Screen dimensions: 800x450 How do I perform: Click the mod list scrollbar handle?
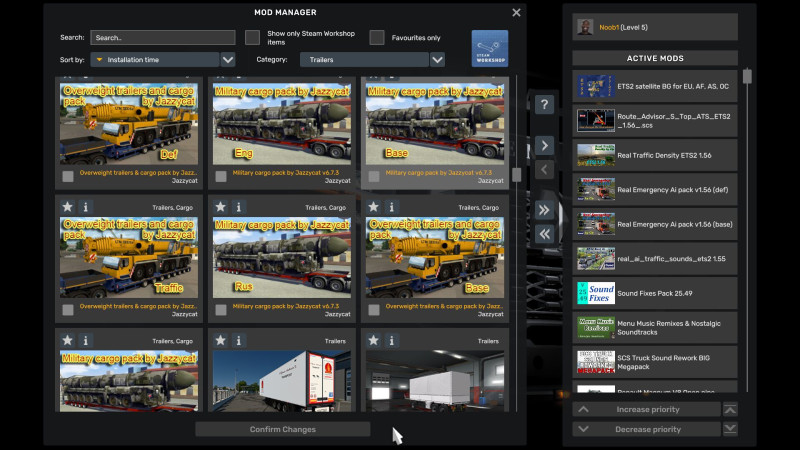pyautogui.click(x=516, y=174)
